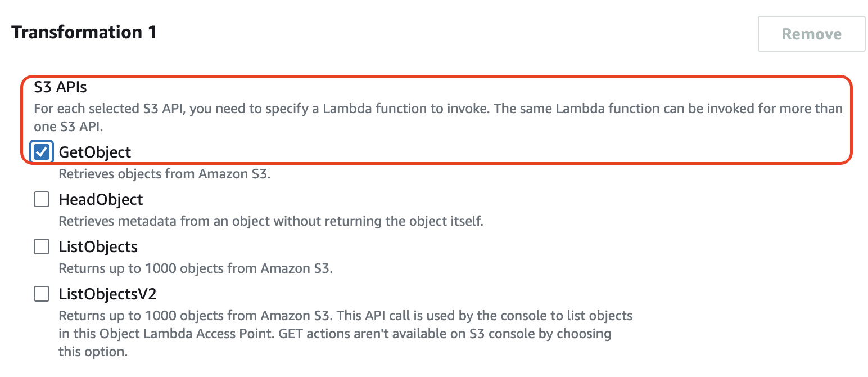This screenshot has height=377, width=868.
Task: Click the ListObjectsV2 label text
Action: click(x=107, y=294)
